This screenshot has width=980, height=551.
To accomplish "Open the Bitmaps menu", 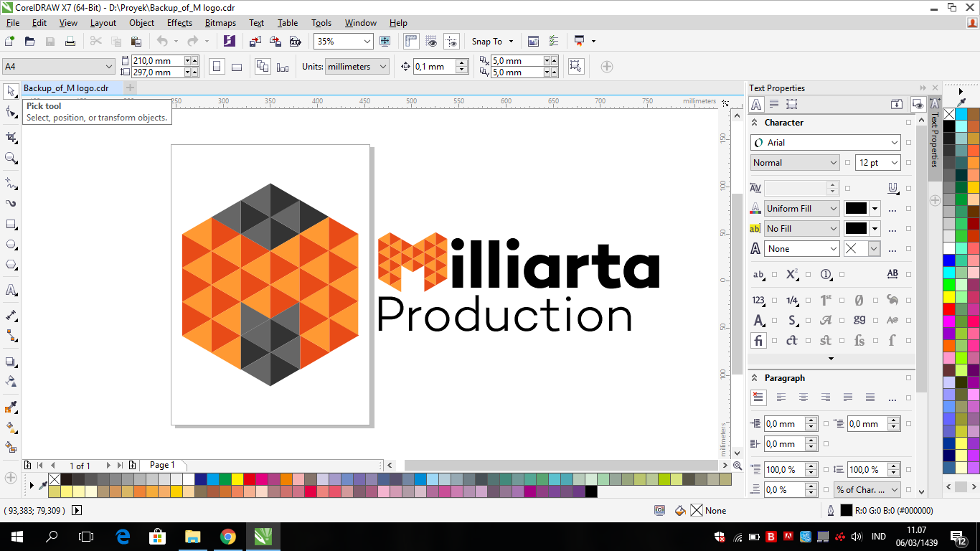I will click(x=220, y=22).
